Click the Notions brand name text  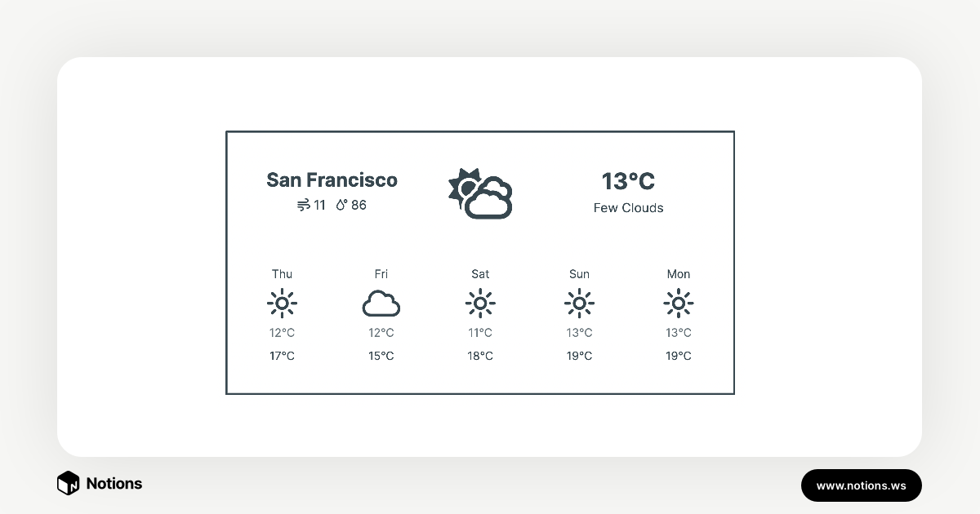point(114,483)
